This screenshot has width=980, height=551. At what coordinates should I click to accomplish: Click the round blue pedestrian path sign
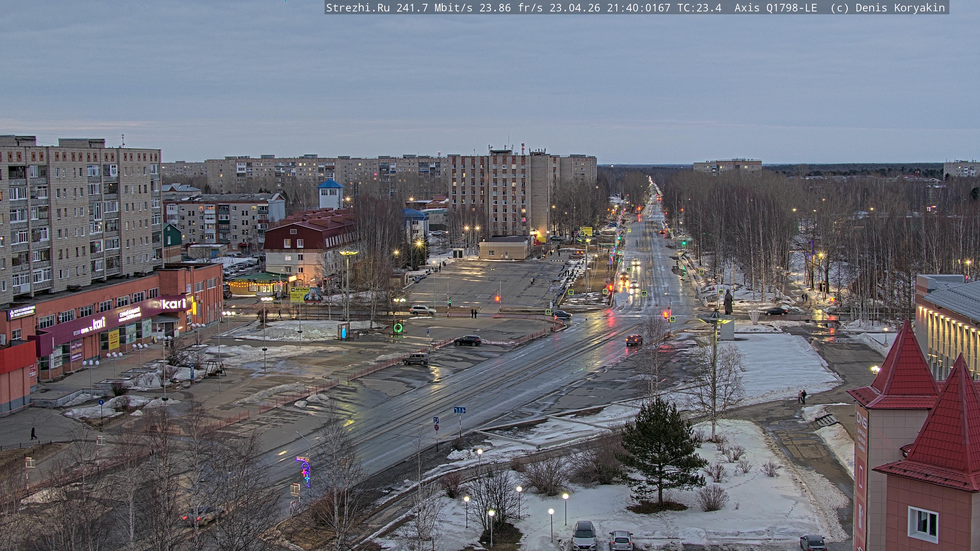[101, 402]
